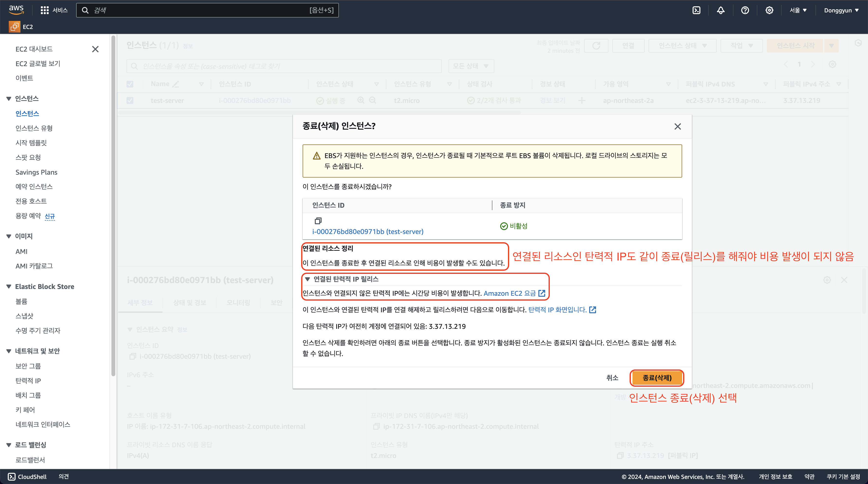The image size is (868, 484).
Task: Copy the instance ID with the copy icon in the dialog
Action: (x=318, y=221)
